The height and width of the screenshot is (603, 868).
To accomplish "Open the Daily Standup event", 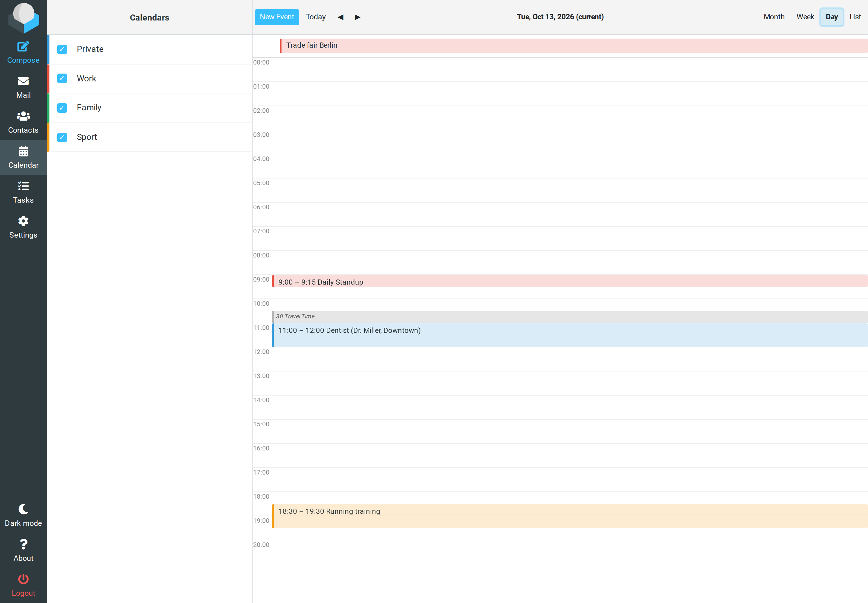I will pyautogui.click(x=570, y=281).
